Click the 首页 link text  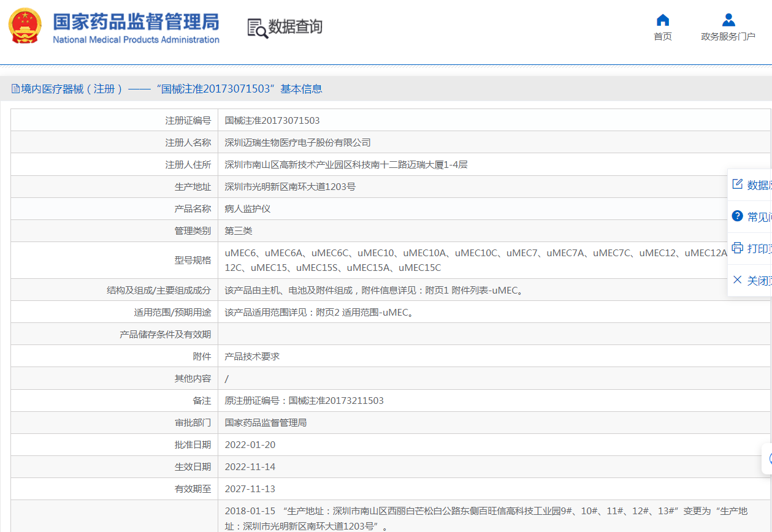tap(663, 37)
